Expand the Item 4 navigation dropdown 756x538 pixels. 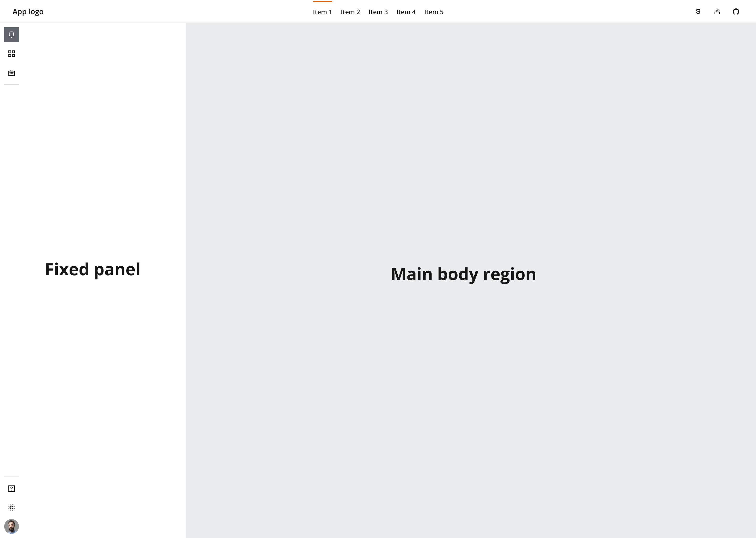(x=405, y=12)
